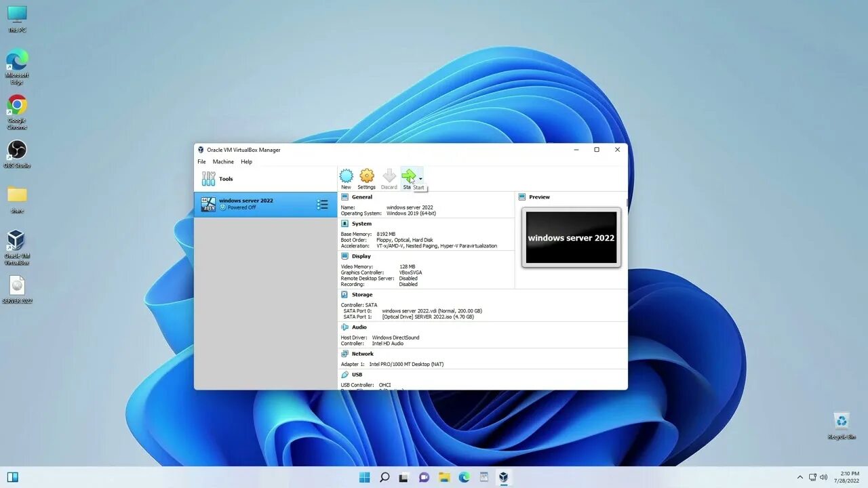Open Task View in taskbar
Screen dimensions: 868x488
(404, 477)
